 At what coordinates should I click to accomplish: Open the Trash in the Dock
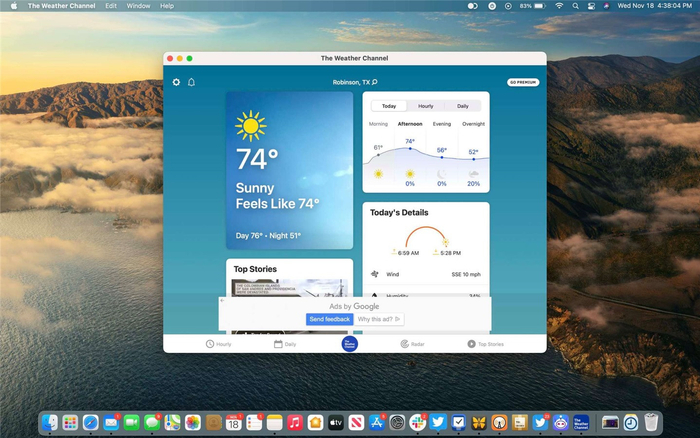tap(651, 422)
